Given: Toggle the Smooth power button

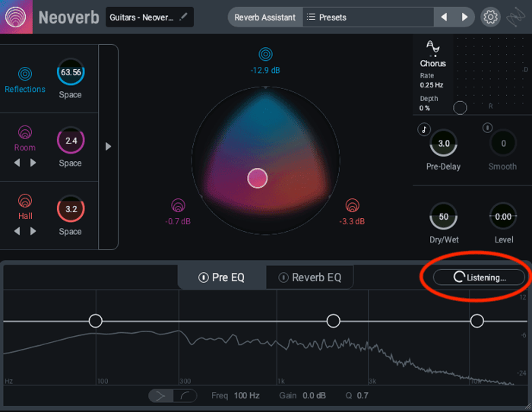Looking at the screenshot, I should click(488, 128).
